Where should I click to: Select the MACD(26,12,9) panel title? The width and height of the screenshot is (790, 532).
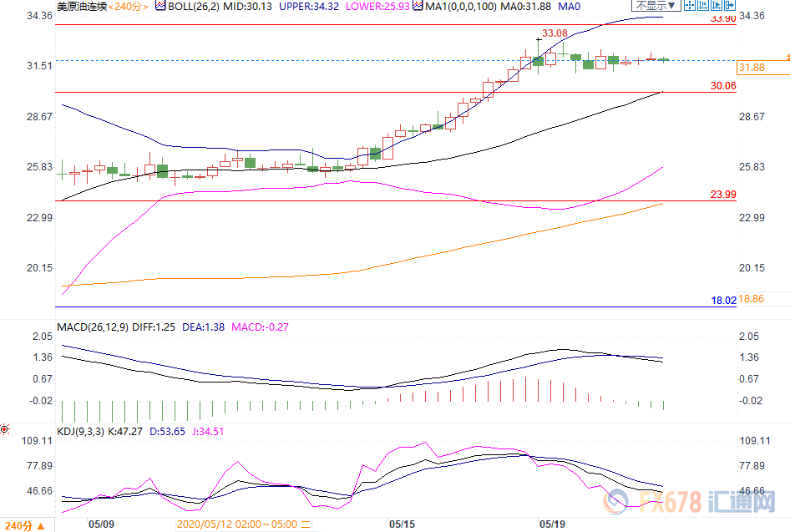point(91,327)
